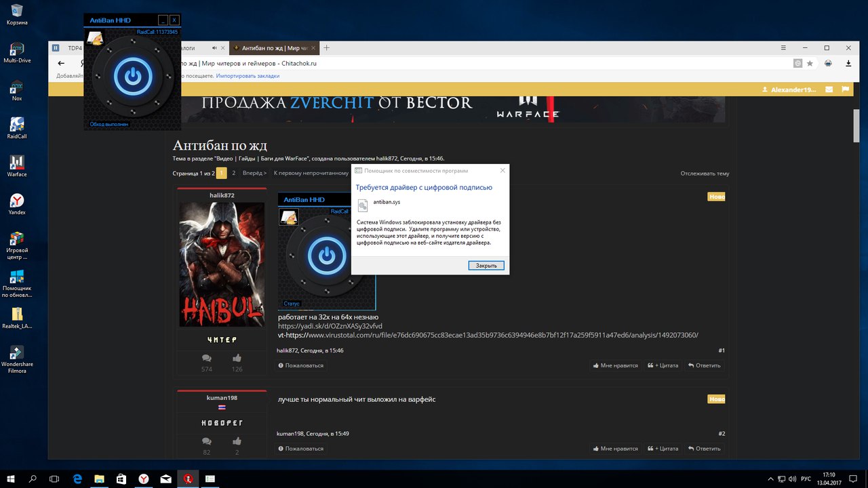
Task: Open the Alexander19 user profile menu
Action: point(789,89)
